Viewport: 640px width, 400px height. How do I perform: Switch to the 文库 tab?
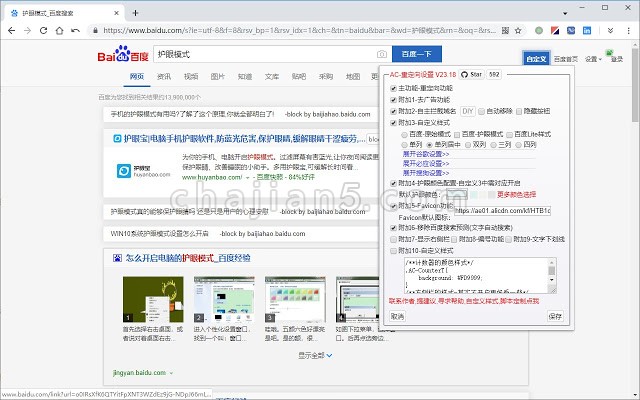(x=271, y=77)
